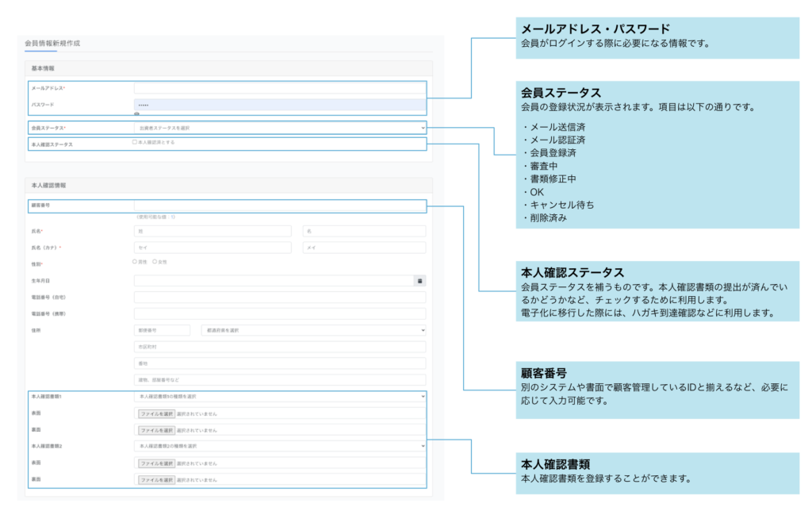Click the 郵便番号 postal code field

tap(163, 330)
